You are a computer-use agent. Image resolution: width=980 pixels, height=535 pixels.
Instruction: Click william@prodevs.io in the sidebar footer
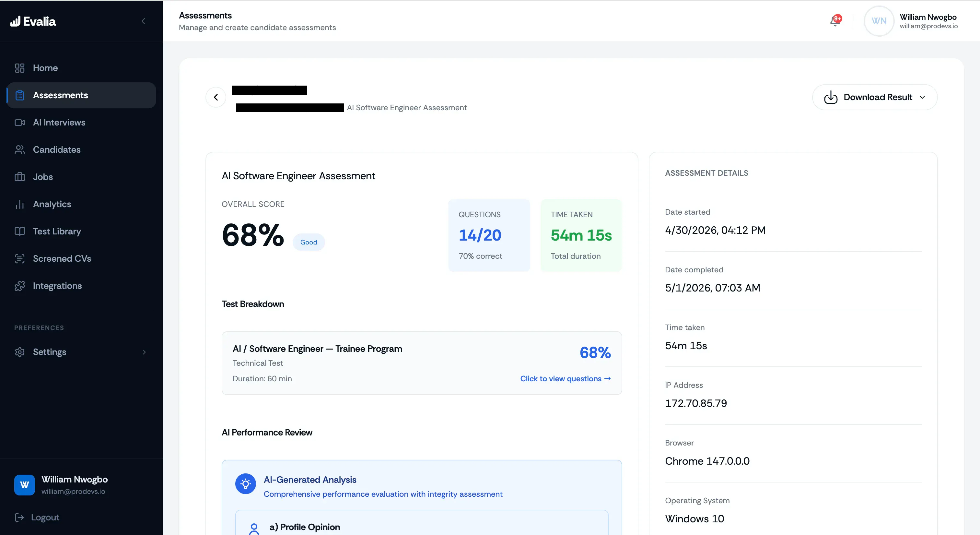[74, 492]
